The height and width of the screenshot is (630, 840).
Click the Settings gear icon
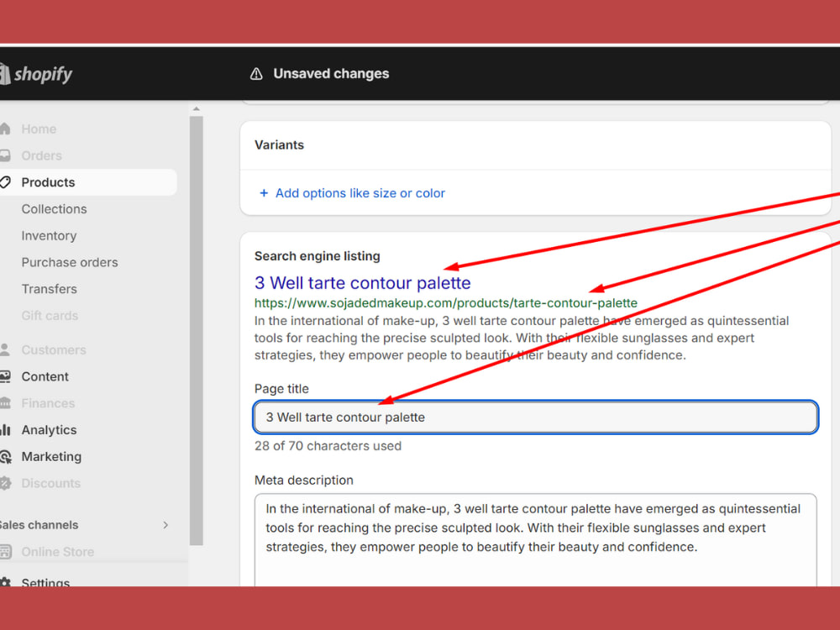tap(5, 582)
